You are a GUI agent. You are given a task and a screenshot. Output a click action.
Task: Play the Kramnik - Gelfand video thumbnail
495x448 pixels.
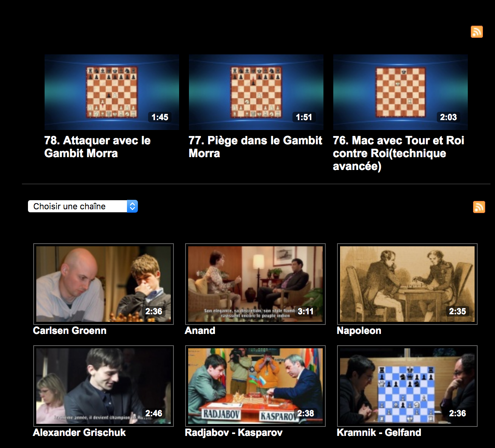point(407,386)
